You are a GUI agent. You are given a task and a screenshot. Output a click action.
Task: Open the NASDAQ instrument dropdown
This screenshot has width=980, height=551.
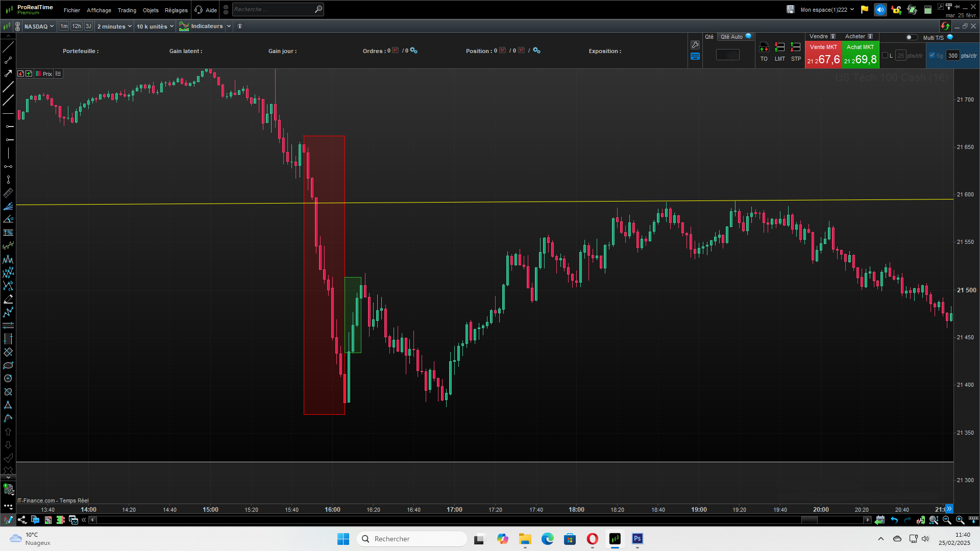point(39,27)
